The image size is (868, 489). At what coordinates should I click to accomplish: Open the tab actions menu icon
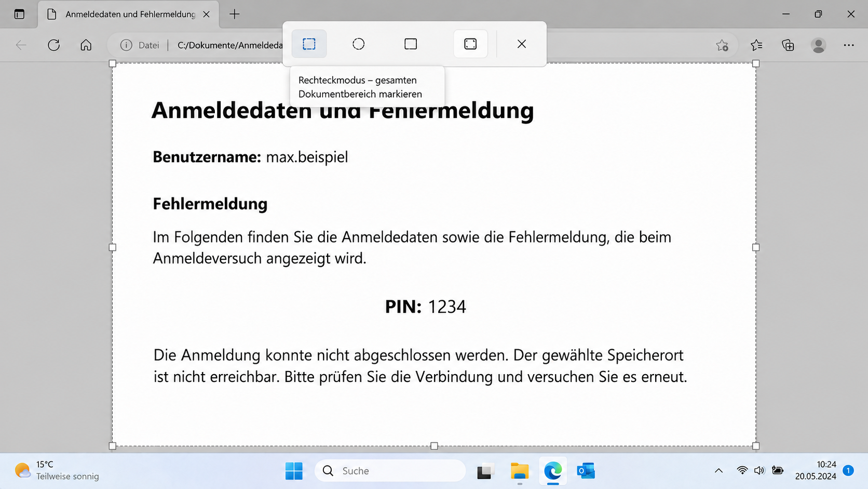19,14
